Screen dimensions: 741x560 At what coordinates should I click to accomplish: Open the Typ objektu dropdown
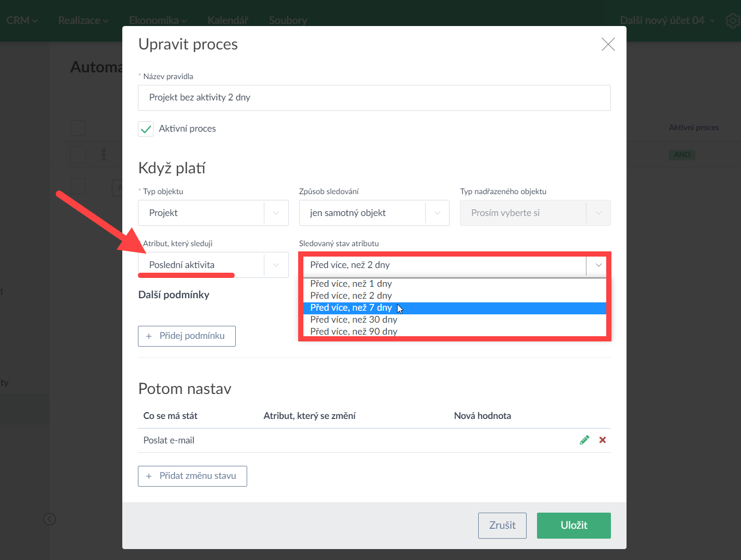[213, 213]
